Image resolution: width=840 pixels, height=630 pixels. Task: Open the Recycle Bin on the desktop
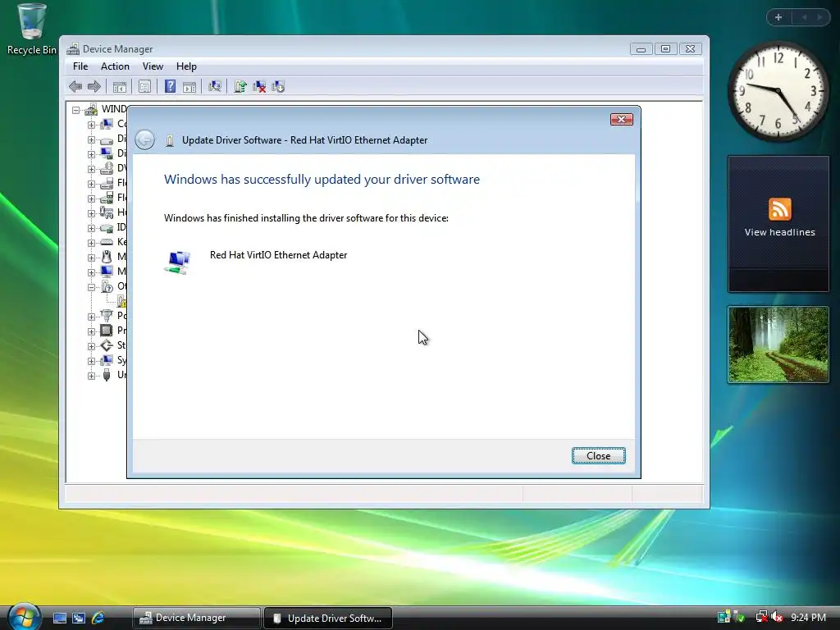[31, 29]
